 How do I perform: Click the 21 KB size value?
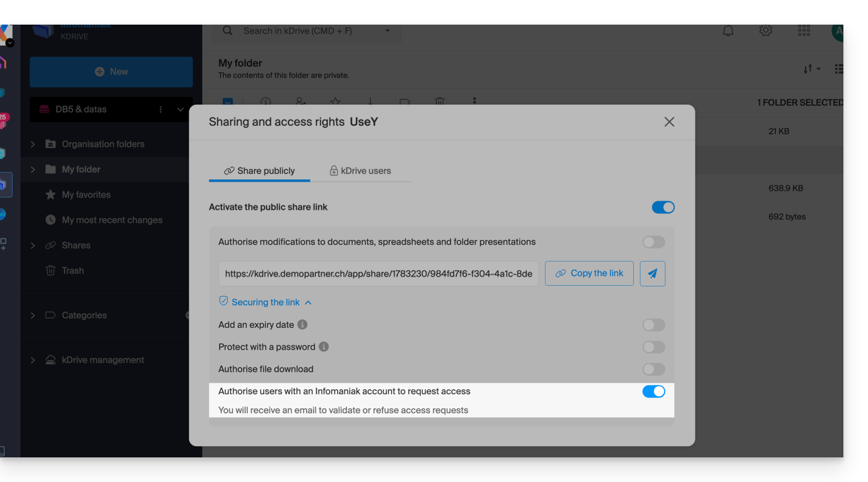[779, 132]
